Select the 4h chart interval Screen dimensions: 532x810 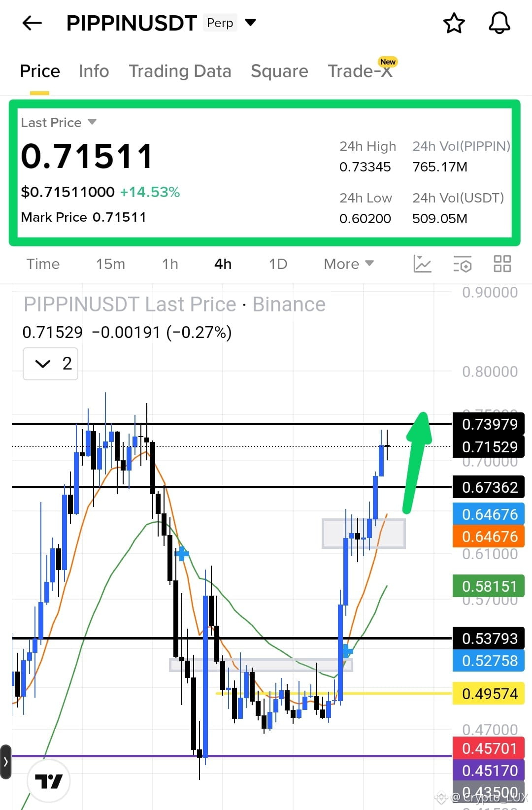(x=223, y=264)
